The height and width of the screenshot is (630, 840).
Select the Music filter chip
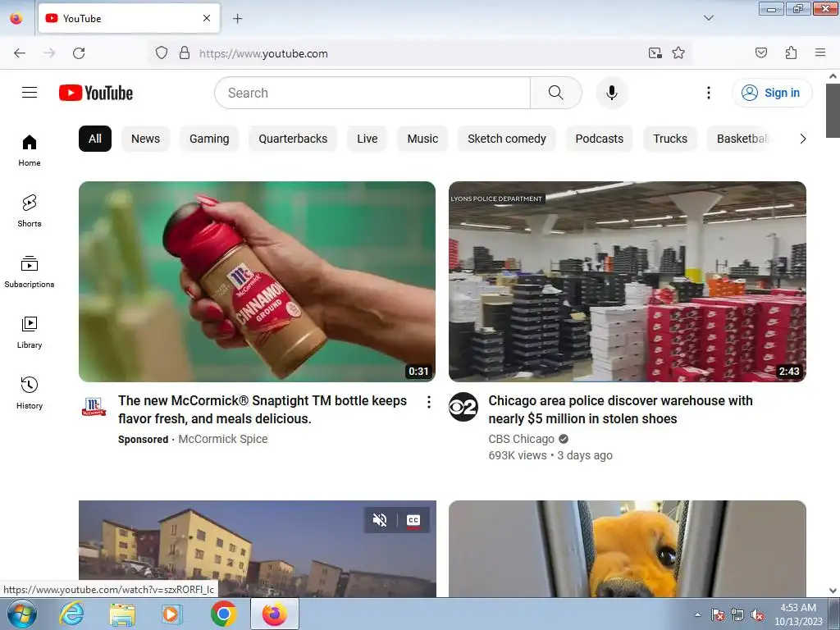pos(422,139)
